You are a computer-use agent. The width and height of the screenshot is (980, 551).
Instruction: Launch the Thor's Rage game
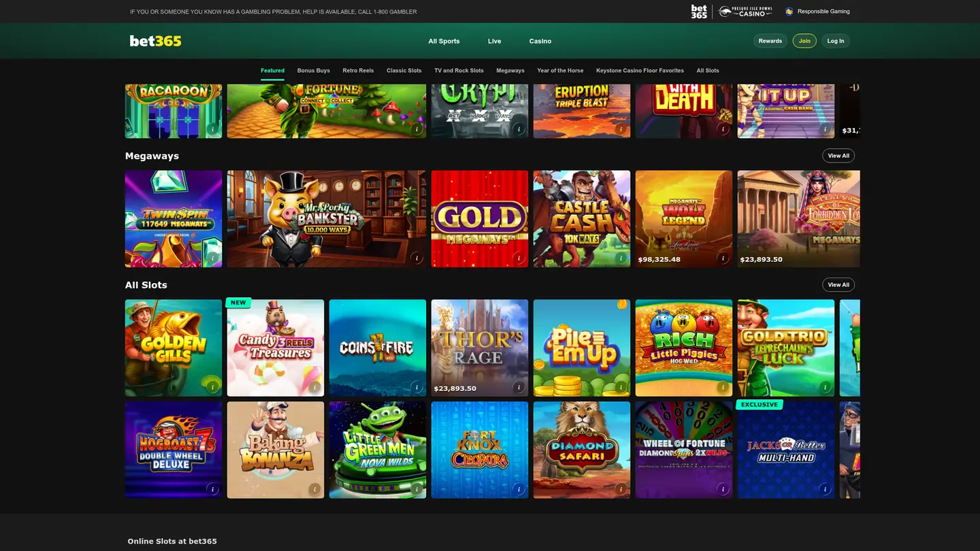click(480, 348)
